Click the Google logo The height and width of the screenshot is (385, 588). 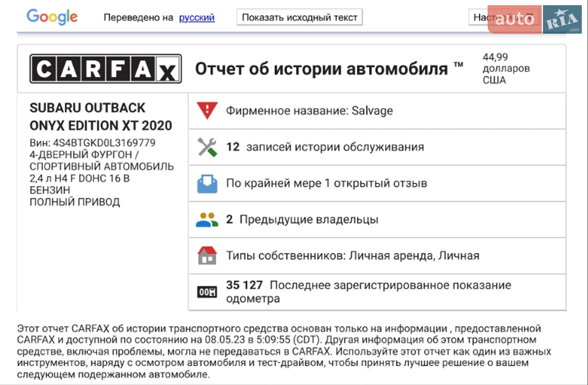(52, 17)
